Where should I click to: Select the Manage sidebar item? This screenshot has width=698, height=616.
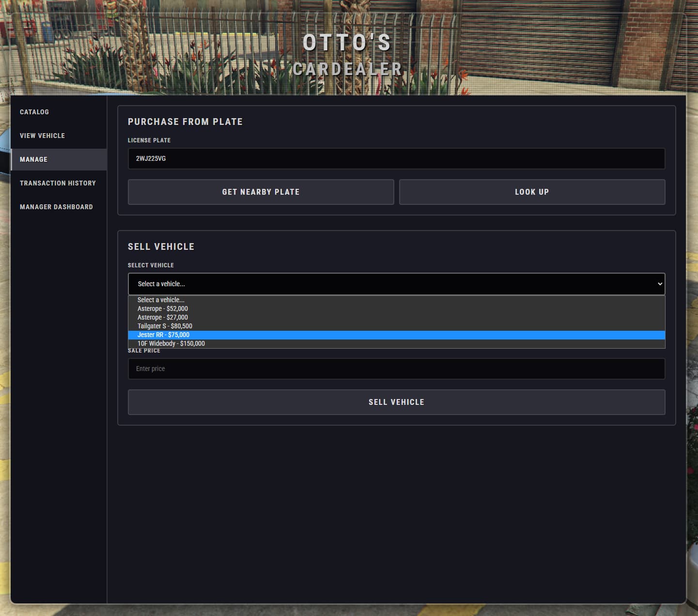[34, 159]
